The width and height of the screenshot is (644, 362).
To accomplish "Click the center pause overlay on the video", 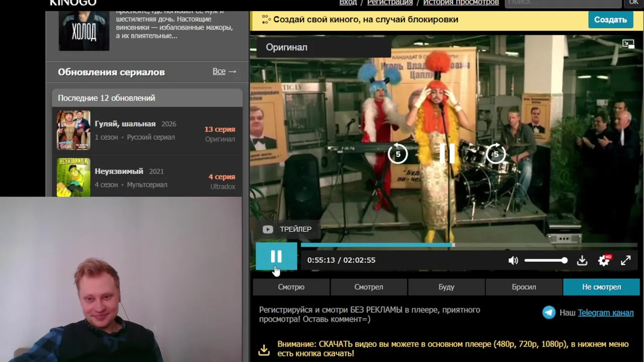I will tap(447, 153).
